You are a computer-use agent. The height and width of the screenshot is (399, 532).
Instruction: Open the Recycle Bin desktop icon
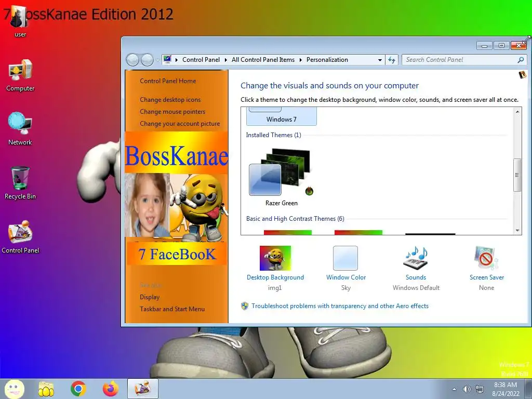[x=20, y=183]
